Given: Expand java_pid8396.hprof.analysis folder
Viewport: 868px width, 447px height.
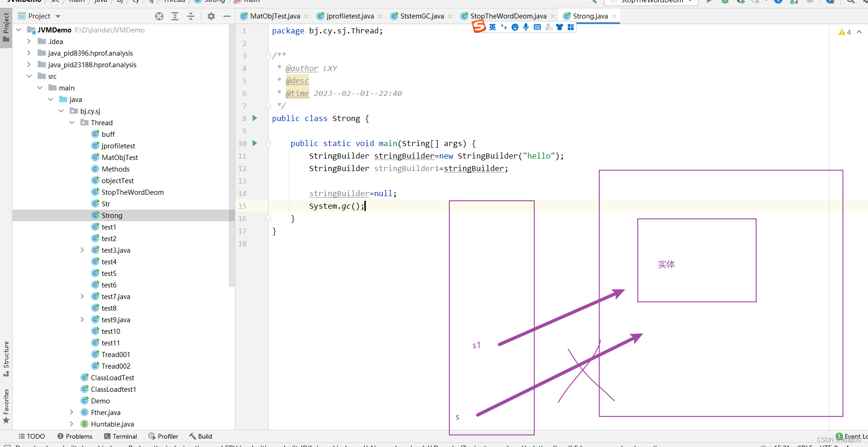Looking at the screenshot, I should click(x=29, y=53).
